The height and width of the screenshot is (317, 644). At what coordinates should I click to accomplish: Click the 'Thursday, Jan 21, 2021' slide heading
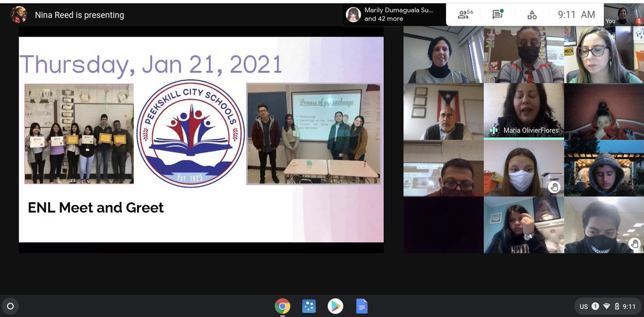point(151,64)
